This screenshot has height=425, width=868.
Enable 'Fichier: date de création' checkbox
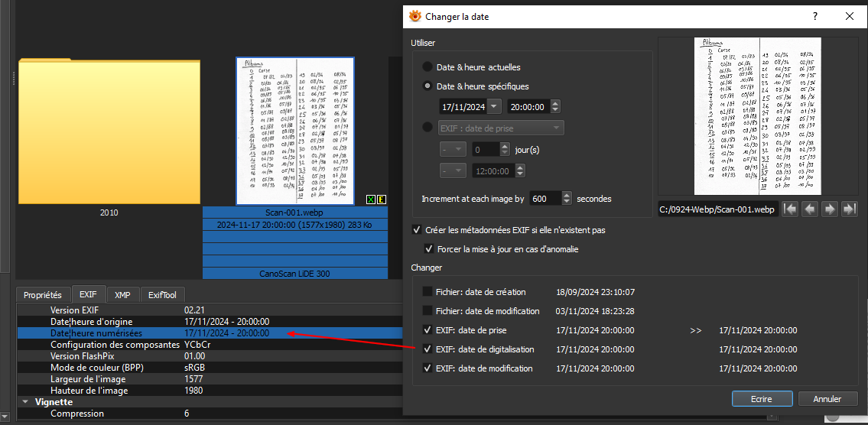(427, 292)
